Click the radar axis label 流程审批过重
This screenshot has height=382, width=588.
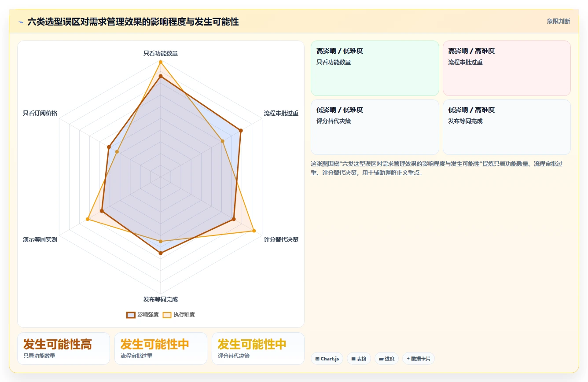(281, 113)
